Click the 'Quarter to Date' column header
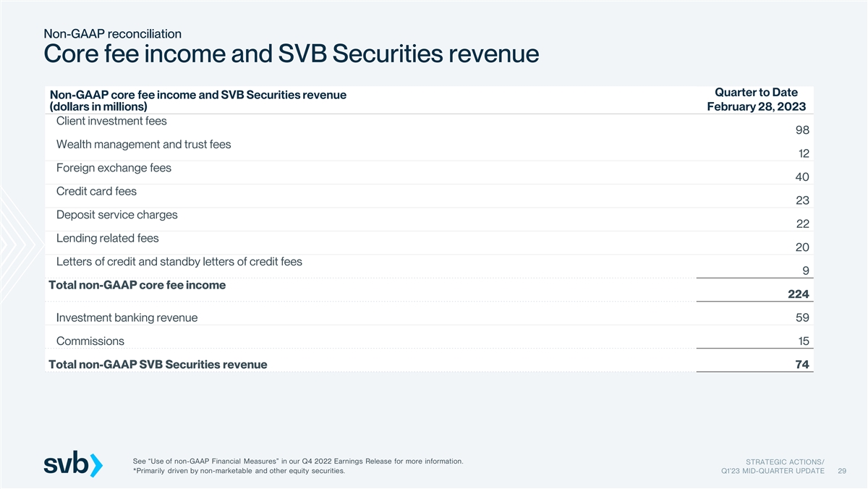 (755, 93)
